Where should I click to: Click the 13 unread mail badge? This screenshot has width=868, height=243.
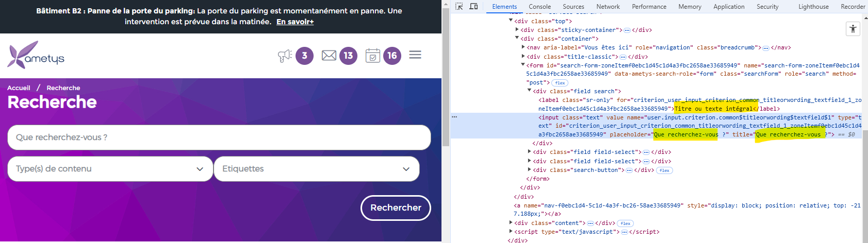tap(348, 56)
